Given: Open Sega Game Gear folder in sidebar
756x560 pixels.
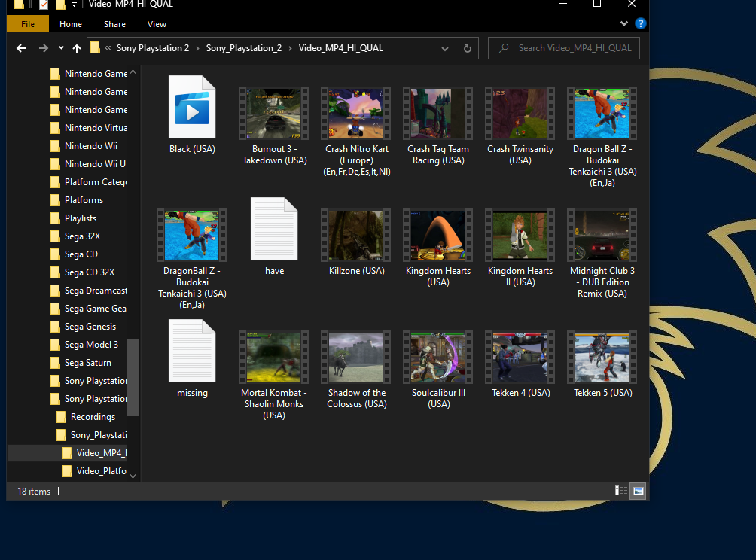Looking at the screenshot, I should coord(89,309).
